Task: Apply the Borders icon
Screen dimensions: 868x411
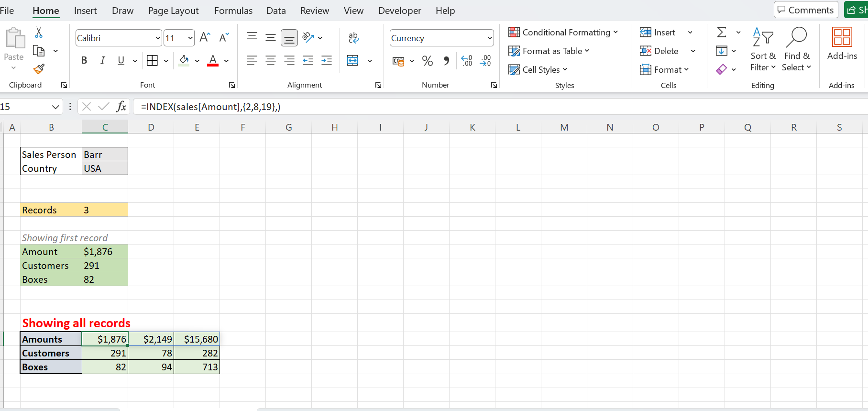Action: click(152, 60)
